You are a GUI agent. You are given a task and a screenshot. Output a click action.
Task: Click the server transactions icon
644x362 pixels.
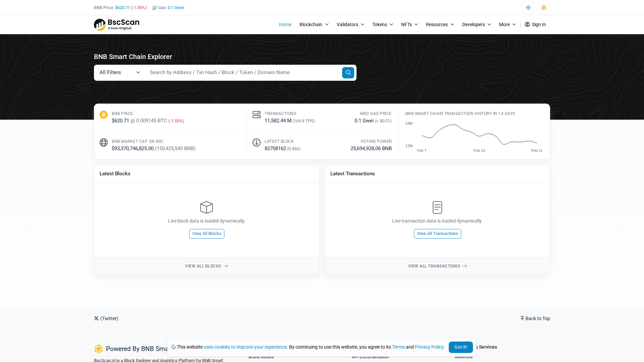coord(257,115)
